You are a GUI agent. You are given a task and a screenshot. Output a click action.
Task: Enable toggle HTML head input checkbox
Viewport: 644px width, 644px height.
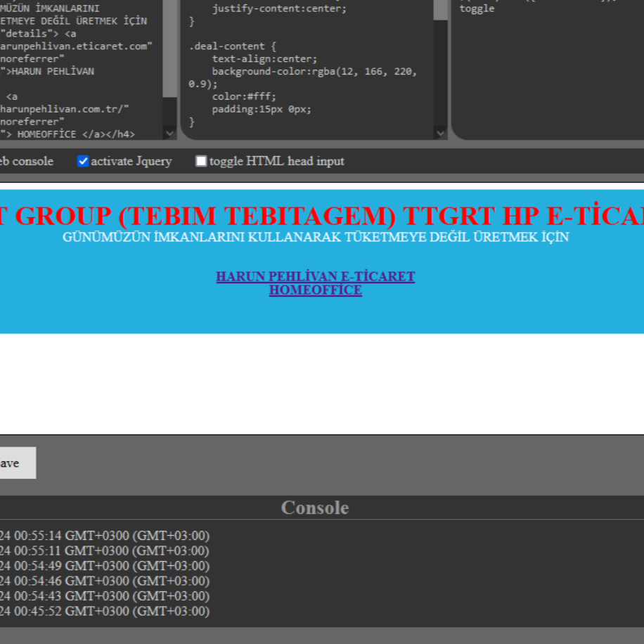point(201,161)
